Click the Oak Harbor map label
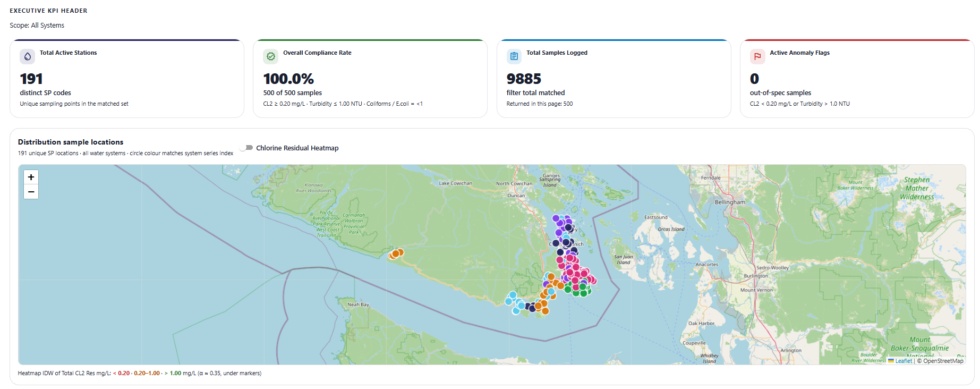Viewport: 980px width, 389px height. pyautogui.click(x=701, y=323)
